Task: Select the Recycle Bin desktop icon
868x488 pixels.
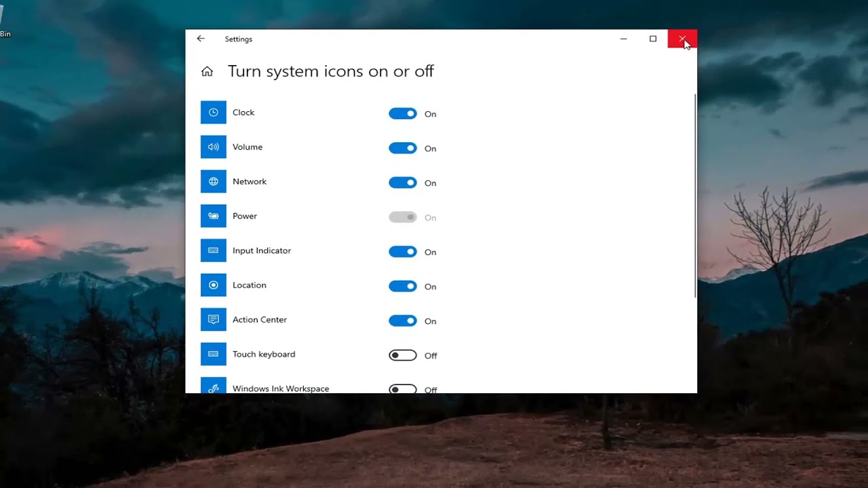Action: pyautogui.click(x=5, y=20)
